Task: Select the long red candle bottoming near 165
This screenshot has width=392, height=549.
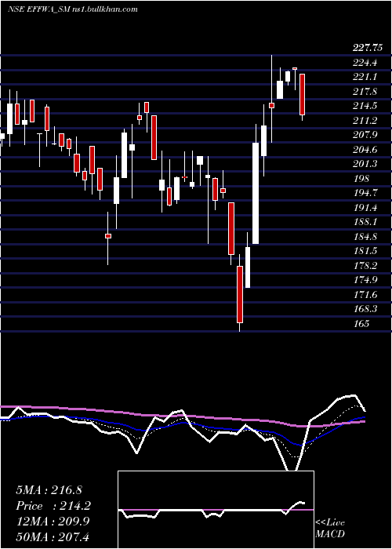Action: click(x=240, y=294)
